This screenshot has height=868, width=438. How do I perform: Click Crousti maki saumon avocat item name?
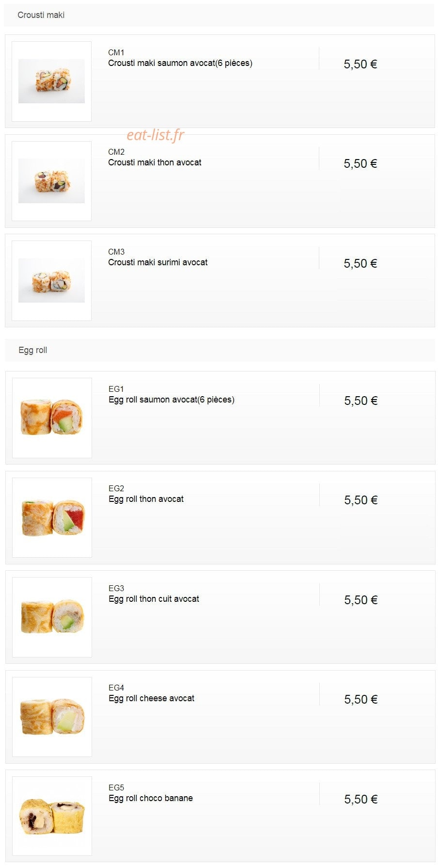coord(180,63)
